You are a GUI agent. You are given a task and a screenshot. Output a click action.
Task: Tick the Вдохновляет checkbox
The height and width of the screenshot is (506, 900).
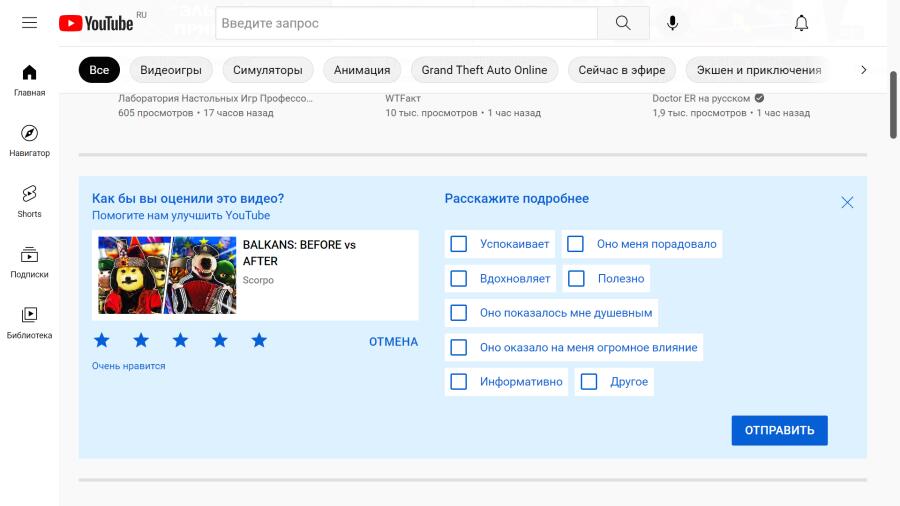click(x=459, y=278)
